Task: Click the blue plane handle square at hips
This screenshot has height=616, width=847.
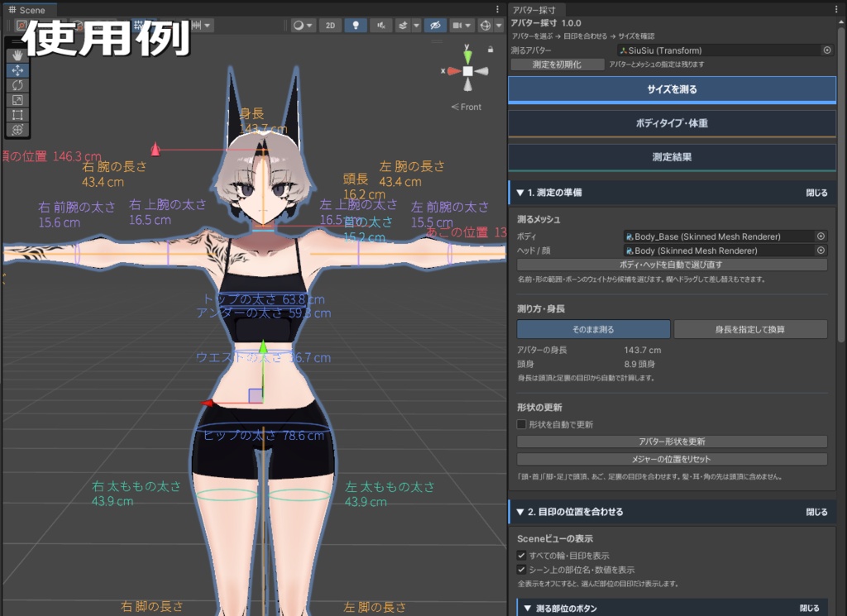Action: pos(256,395)
